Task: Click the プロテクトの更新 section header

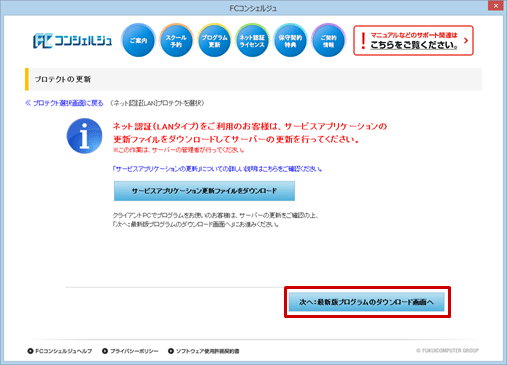Action: pyautogui.click(x=253, y=79)
